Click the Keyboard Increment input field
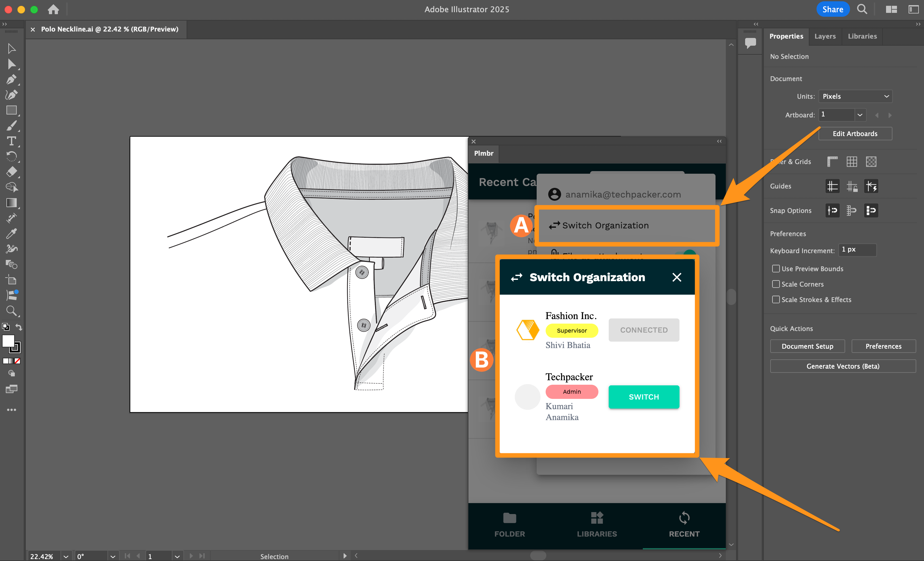 (857, 250)
